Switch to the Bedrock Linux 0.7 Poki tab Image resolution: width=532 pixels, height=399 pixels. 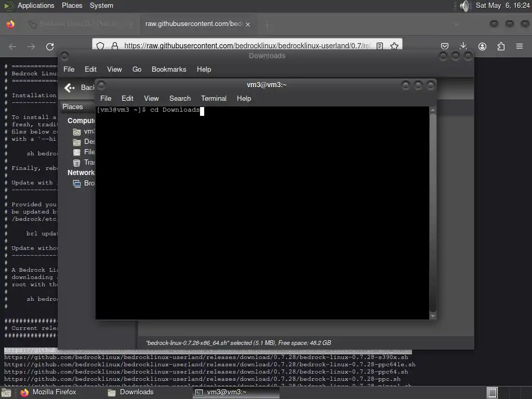point(79,24)
